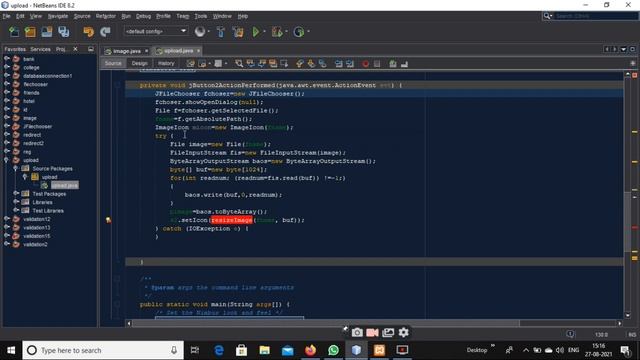Screen dimensions: 640x360
Task: Click the editor horizontal scrollbar
Action: (326, 323)
